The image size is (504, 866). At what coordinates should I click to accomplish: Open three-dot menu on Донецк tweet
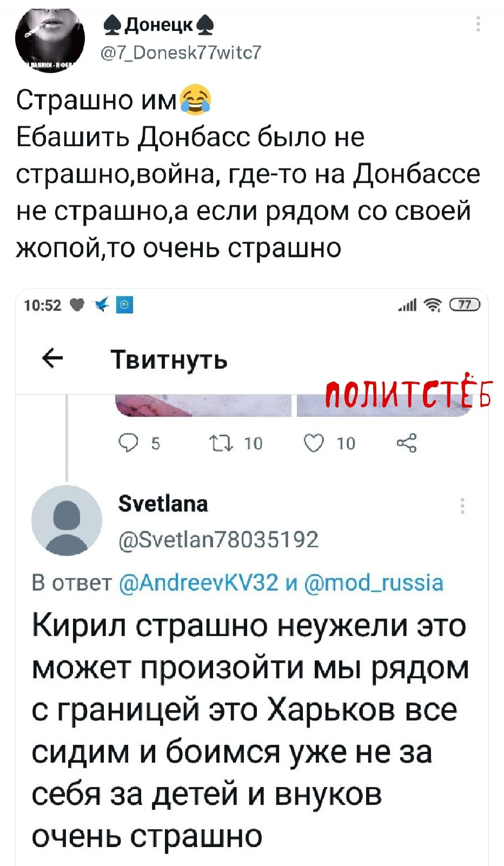point(478,24)
